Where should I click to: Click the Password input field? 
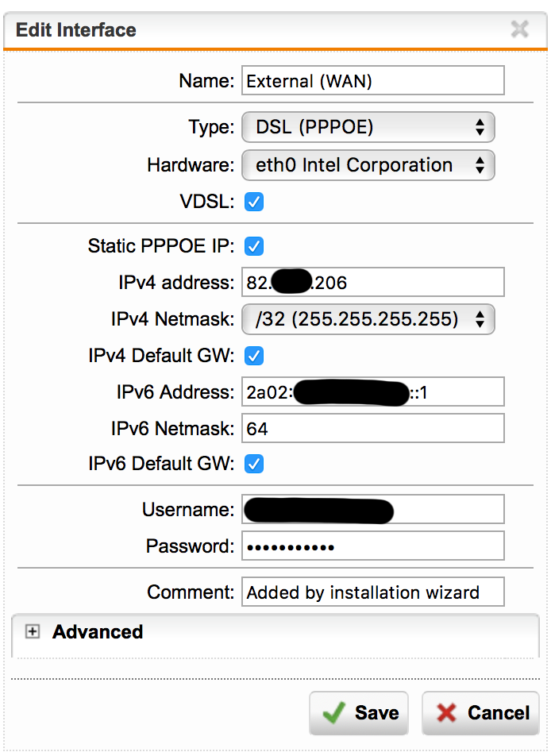[x=373, y=546]
